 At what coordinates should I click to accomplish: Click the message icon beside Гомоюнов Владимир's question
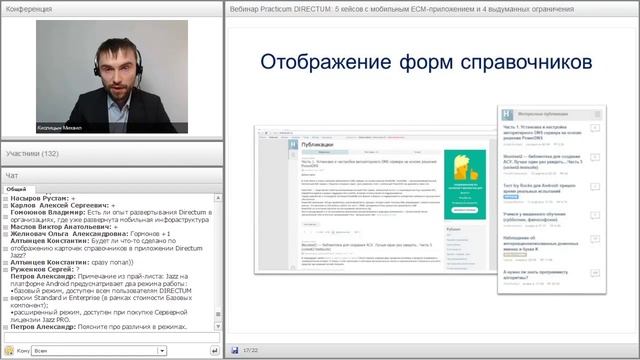click(6, 216)
